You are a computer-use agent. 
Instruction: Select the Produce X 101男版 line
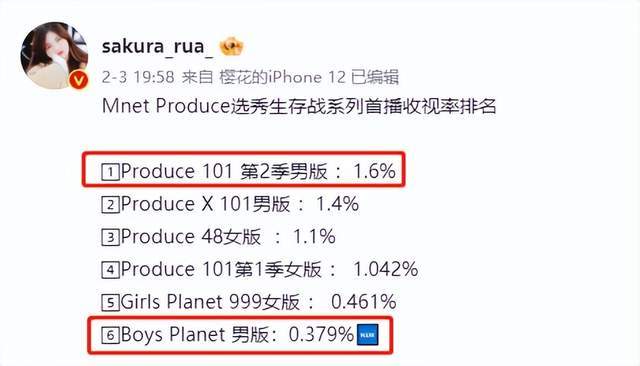230,204
